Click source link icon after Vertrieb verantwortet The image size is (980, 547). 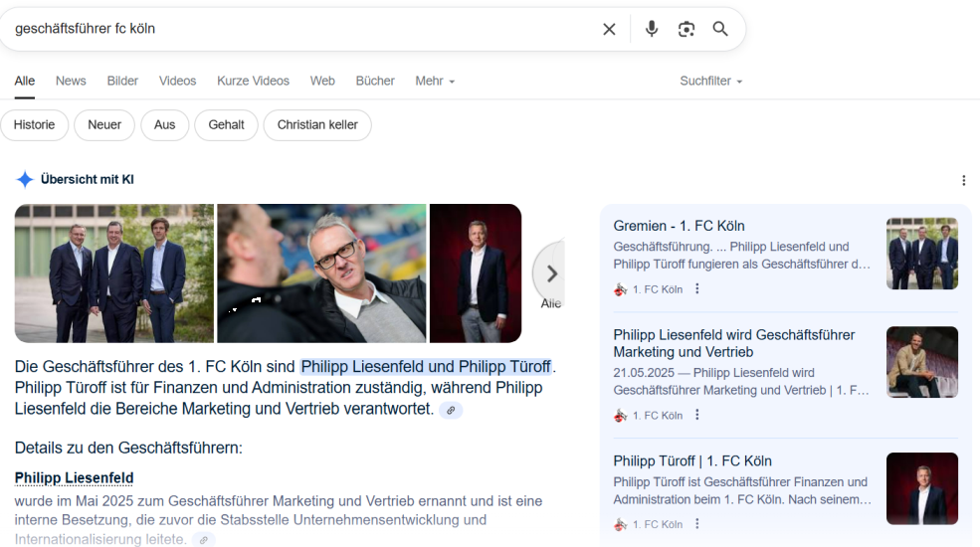click(451, 410)
